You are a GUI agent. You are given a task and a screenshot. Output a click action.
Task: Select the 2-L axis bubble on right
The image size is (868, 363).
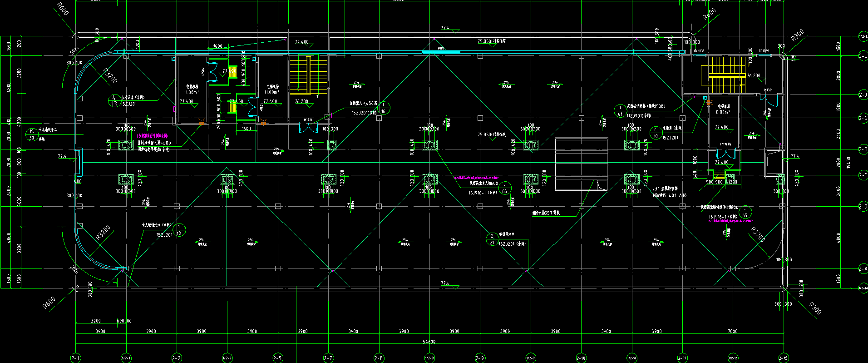[x=863, y=56]
